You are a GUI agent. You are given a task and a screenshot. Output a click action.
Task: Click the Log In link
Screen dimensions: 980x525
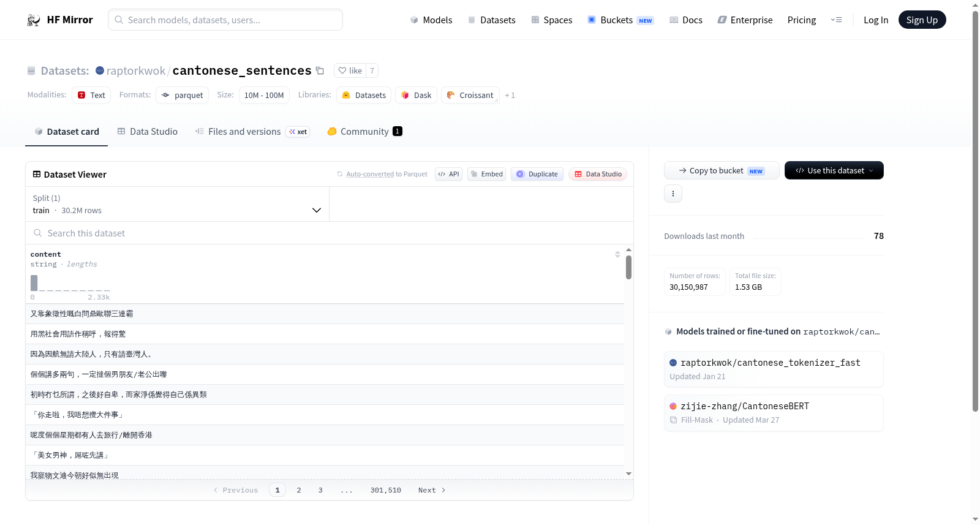click(876, 20)
